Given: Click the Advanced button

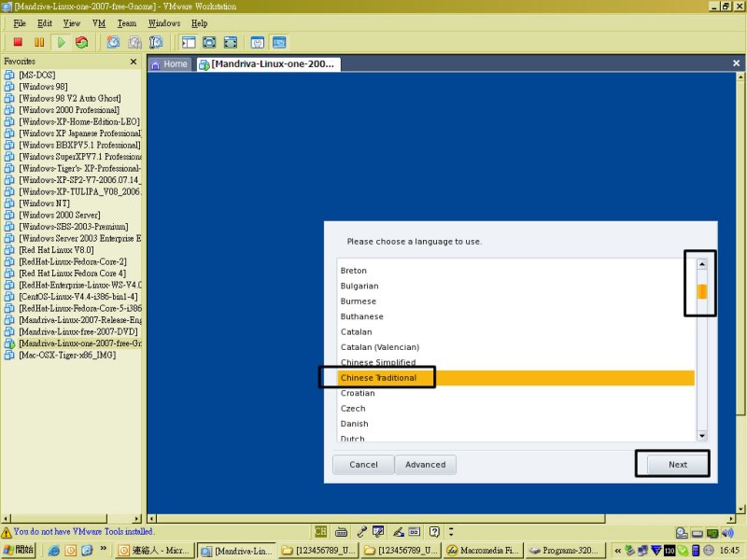Looking at the screenshot, I should (x=426, y=465).
